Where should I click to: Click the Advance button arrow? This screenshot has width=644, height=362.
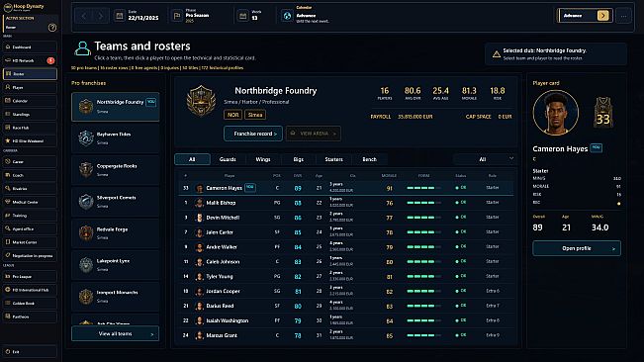[x=602, y=16]
